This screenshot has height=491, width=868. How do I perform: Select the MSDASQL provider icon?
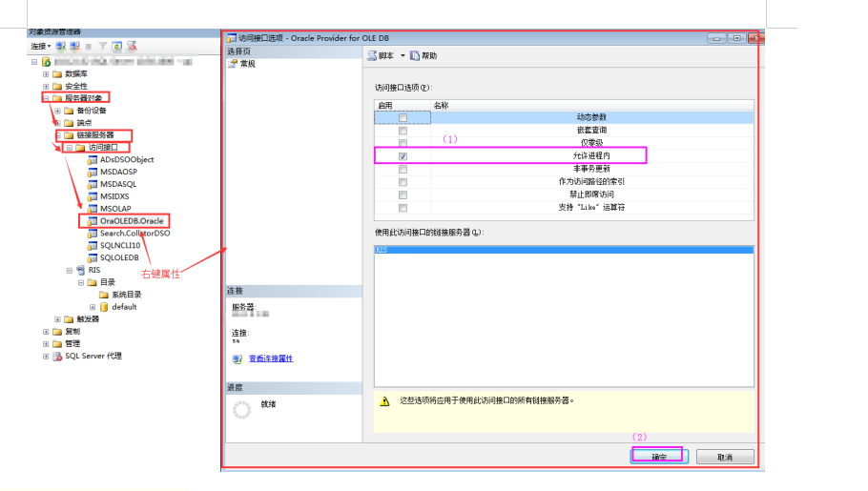[x=93, y=184]
